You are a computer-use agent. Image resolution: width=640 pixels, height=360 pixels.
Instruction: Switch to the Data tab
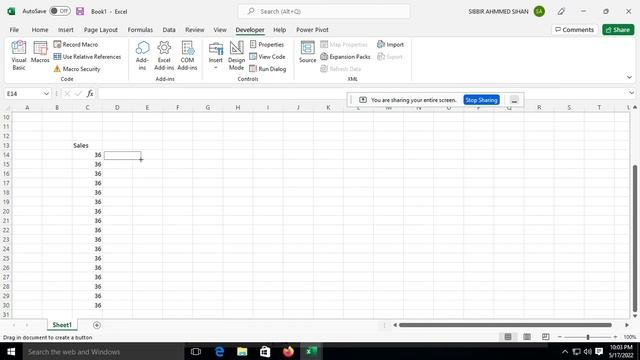click(169, 30)
